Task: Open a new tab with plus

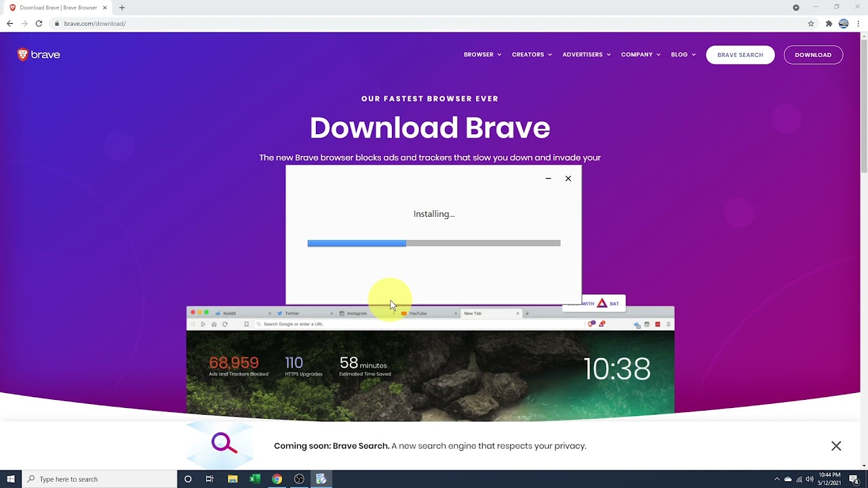Action: [122, 7]
